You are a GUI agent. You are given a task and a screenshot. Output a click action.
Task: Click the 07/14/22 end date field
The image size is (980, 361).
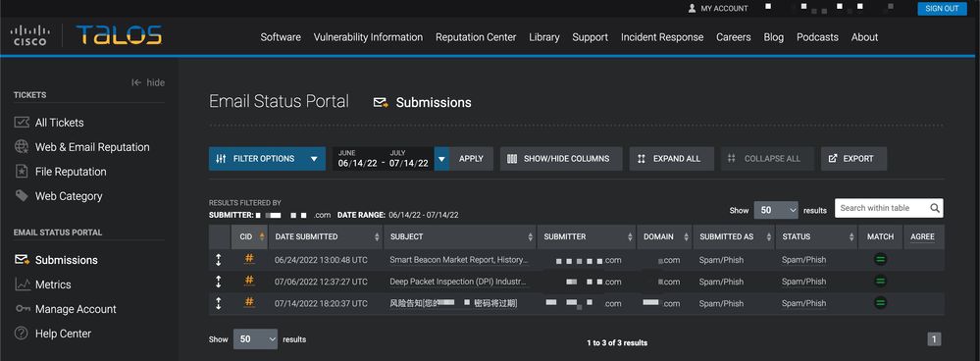(x=409, y=163)
